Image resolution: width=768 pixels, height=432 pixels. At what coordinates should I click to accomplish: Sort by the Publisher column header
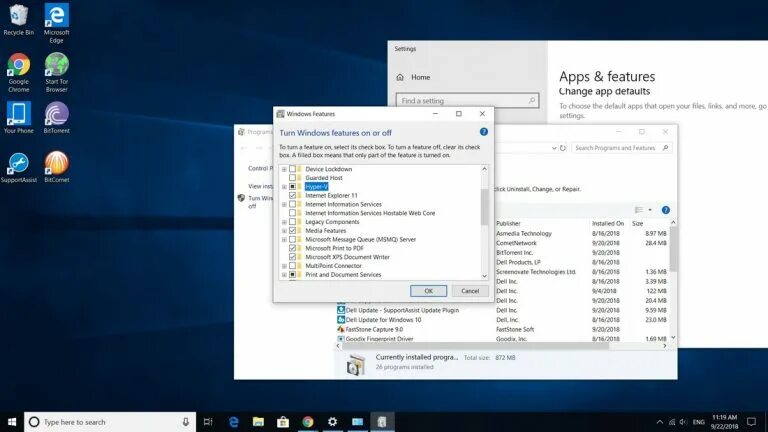coord(508,223)
